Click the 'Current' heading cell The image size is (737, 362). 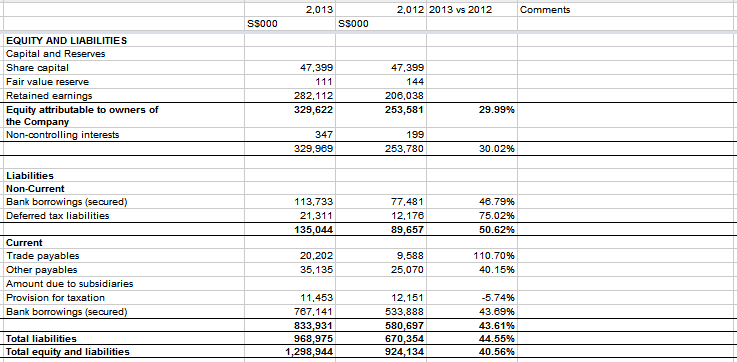124,243
